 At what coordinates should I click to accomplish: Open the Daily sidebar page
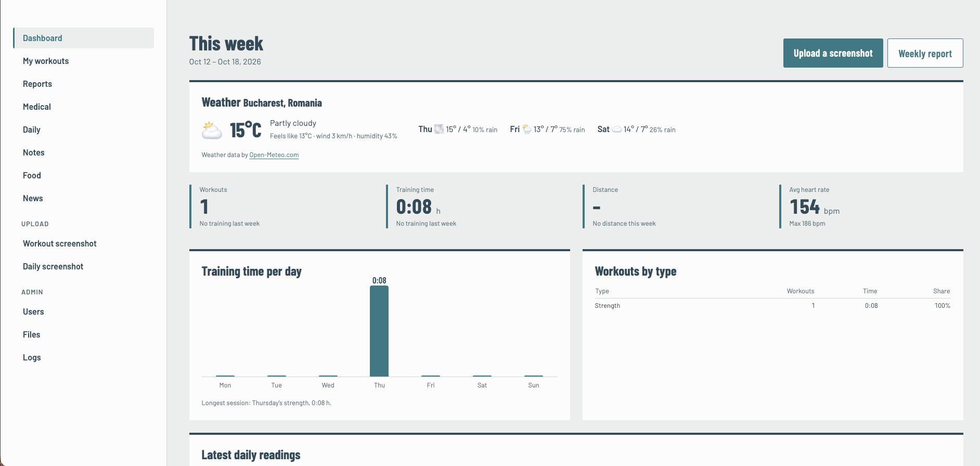pos(83,130)
